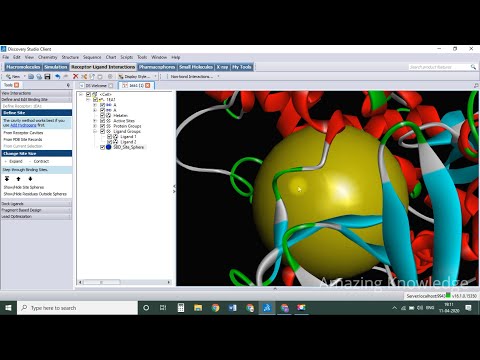The height and width of the screenshot is (360, 480).
Task: Expand the Protein Groups tree node
Action: pos(95,126)
